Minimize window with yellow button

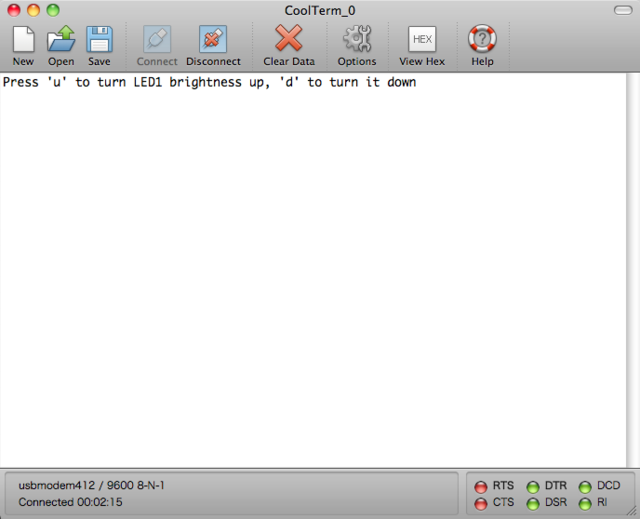point(33,10)
